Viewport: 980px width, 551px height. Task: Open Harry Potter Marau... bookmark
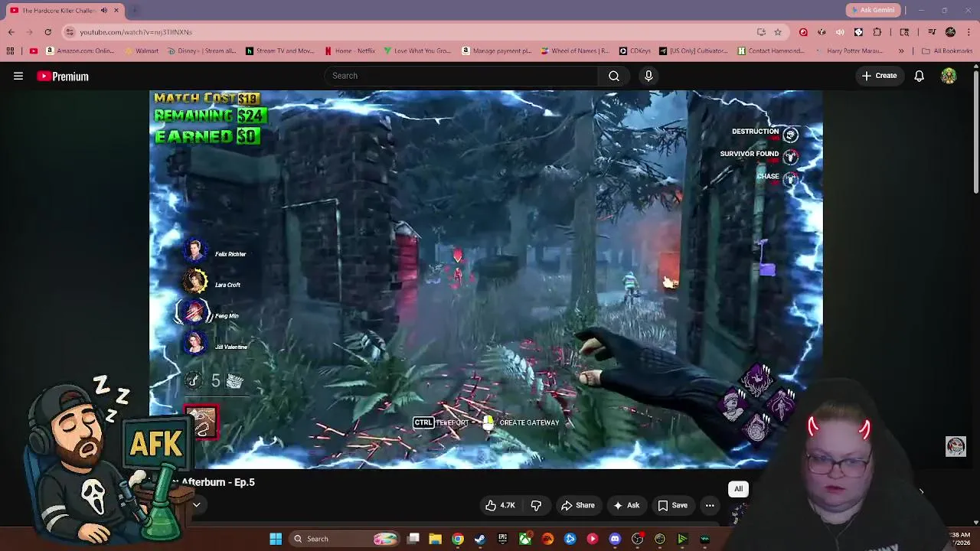click(848, 51)
